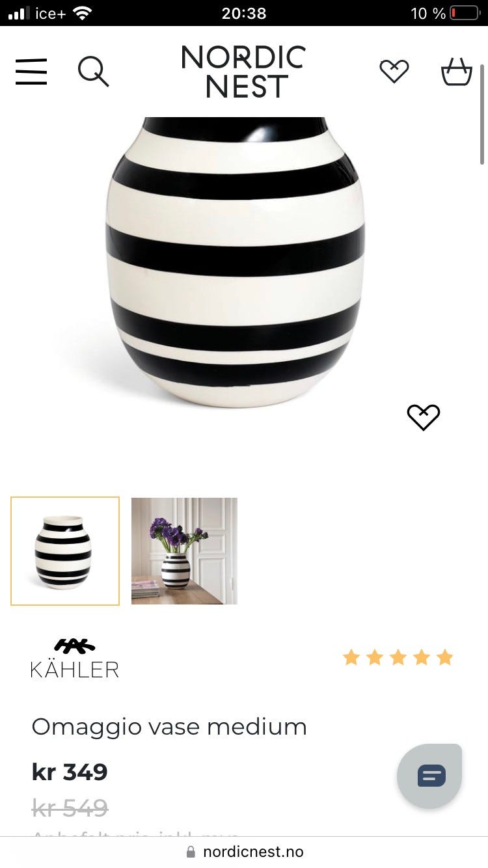Tap the crossed-out kr 549 price
Image resolution: width=488 pixels, height=868 pixels.
(70, 808)
